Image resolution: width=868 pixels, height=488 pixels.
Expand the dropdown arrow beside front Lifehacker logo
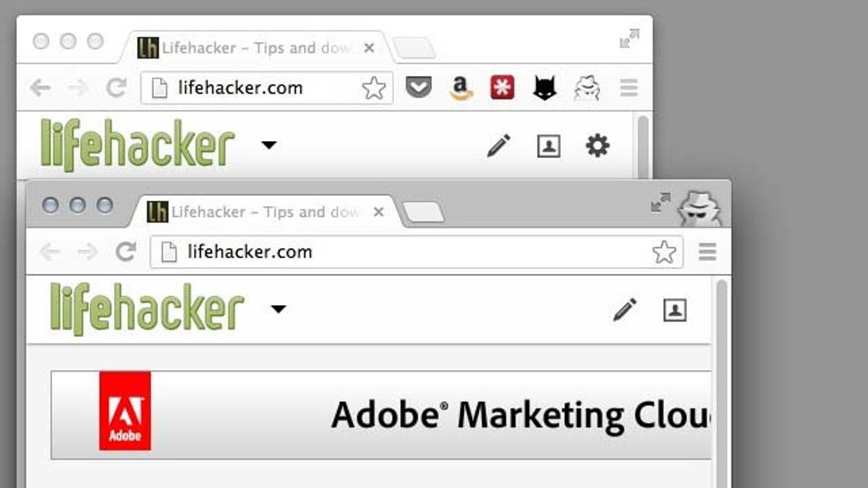coord(278,309)
